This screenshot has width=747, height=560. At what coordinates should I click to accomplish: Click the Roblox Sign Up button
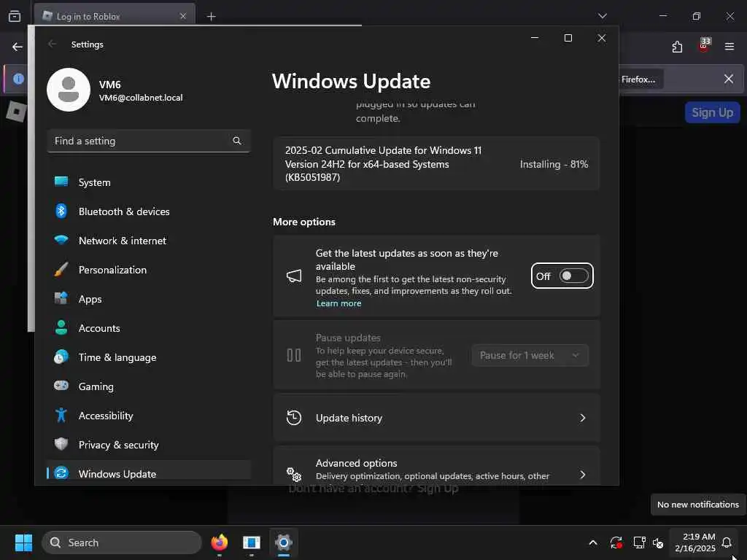pos(712,113)
